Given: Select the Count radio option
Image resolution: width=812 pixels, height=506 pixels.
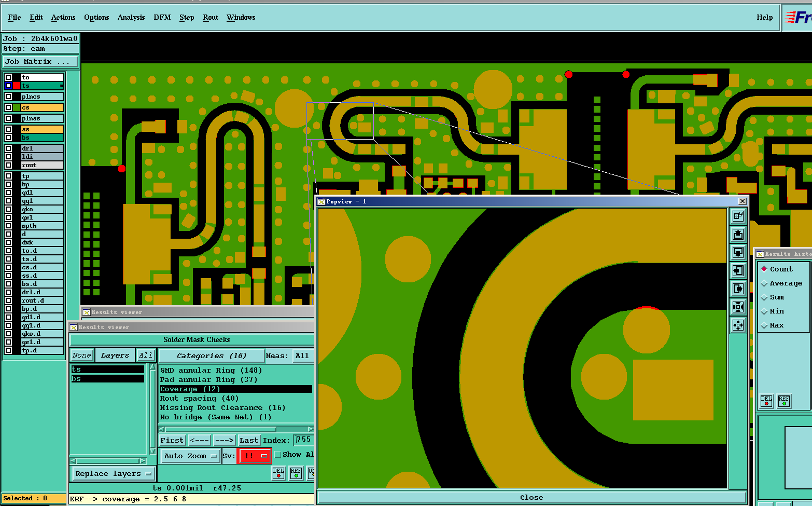Looking at the screenshot, I should [764, 269].
